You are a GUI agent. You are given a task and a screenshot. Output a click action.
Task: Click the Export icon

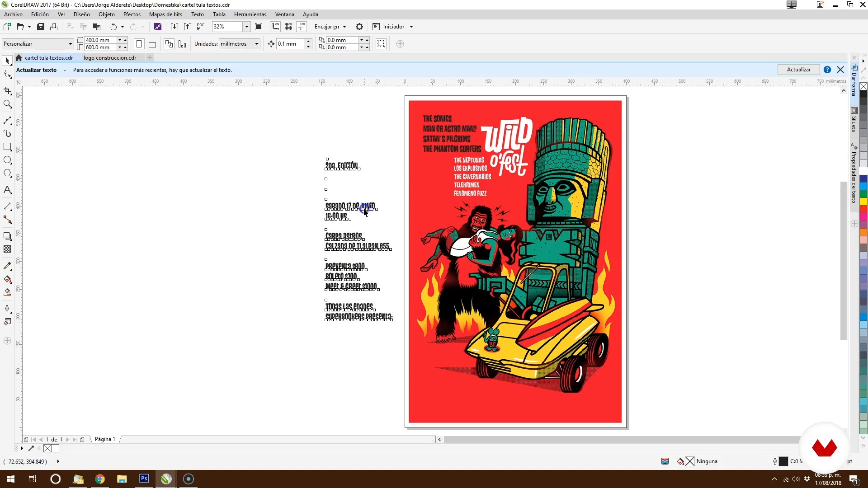pyautogui.click(x=187, y=27)
